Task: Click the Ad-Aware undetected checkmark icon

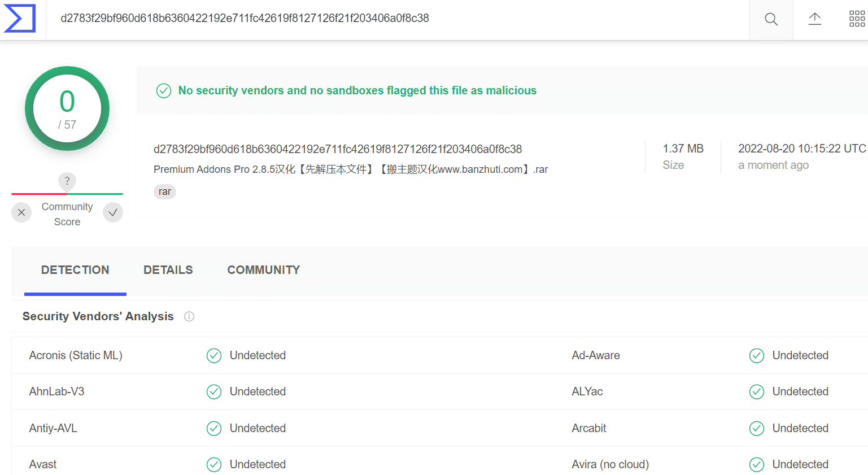Action: (x=757, y=356)
